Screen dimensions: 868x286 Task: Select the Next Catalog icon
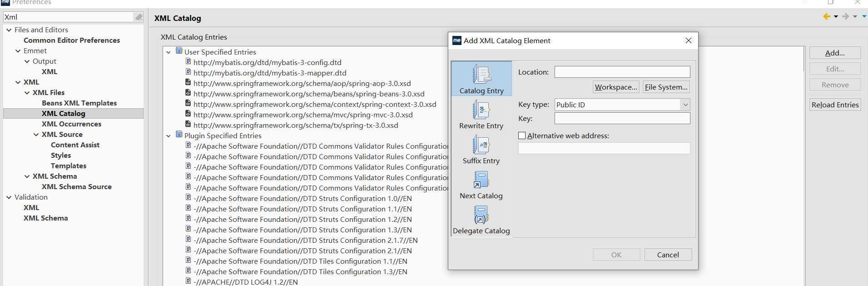481,180
